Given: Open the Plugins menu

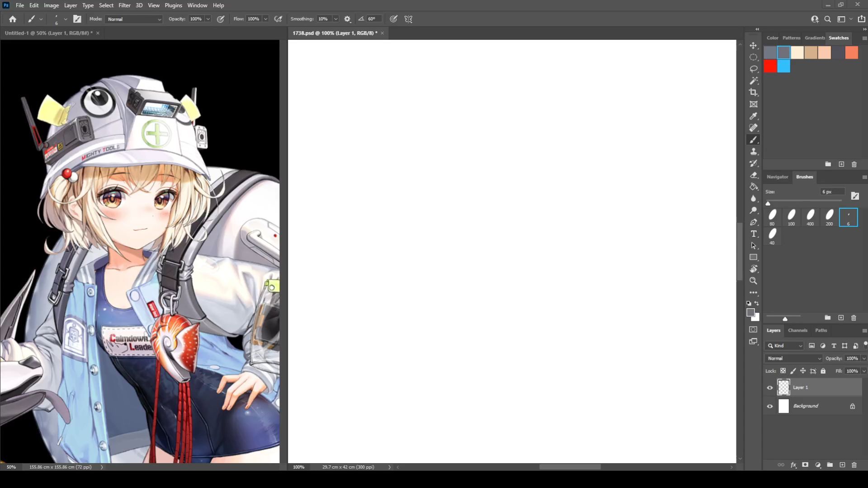Looking at the screenshot, I should pos(173,5).
